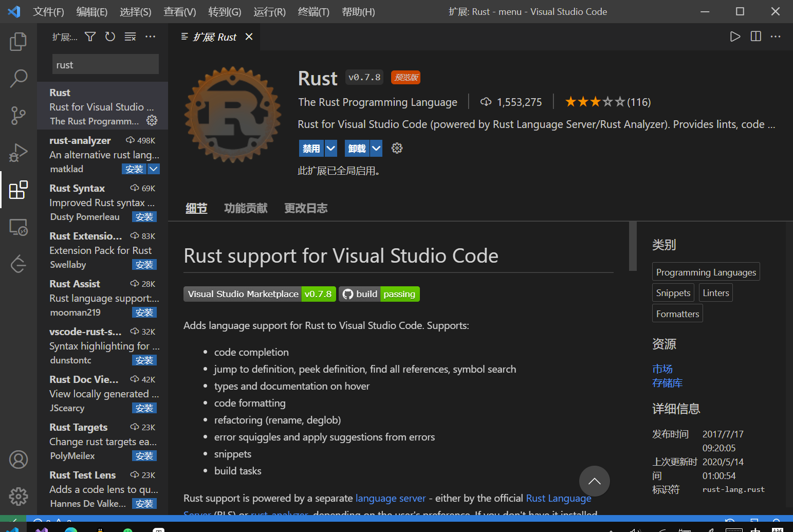Viewport: 793px width, 532px height.
Task: Install the rust-analyzer extension
Action: 135,169
